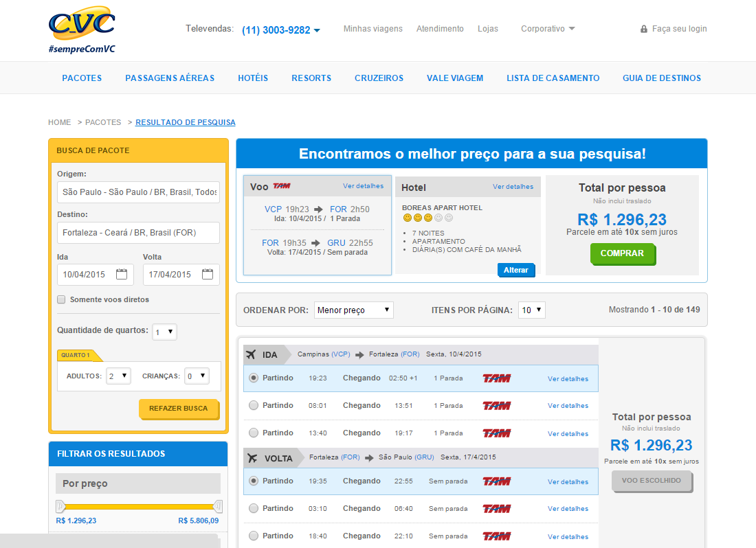Click TAM logo on the 18:40 return row
The height and width of the screenshot is (548, 756).
pos(497,536)
